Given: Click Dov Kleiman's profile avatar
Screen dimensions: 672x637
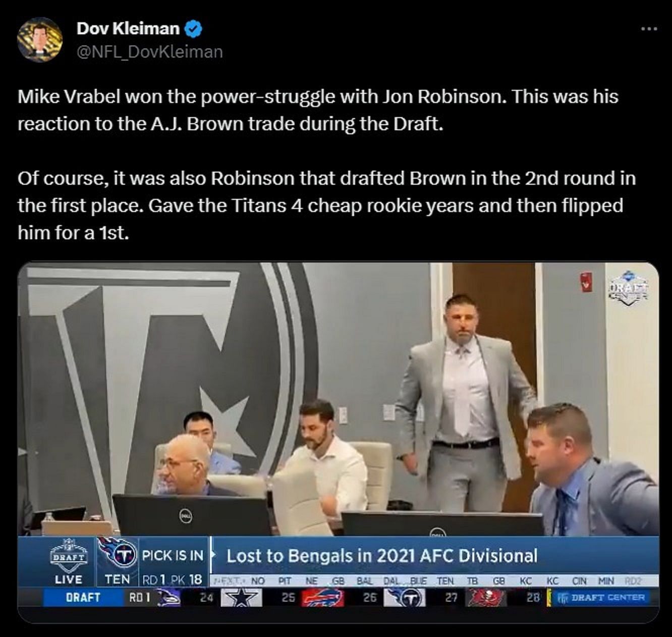Looking at the screenshot, I should [x=39, y=39].
